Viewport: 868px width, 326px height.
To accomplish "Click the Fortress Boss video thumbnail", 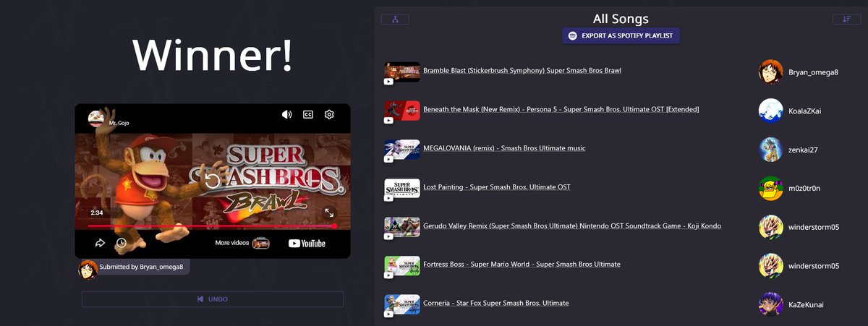I will [402, 266].
